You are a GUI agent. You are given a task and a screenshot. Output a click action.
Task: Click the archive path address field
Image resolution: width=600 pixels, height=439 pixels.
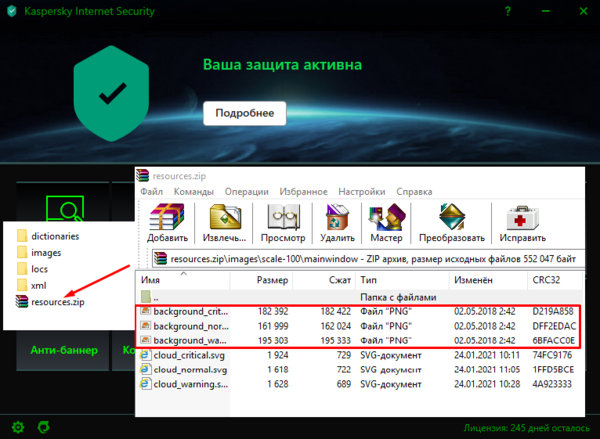pyautogui.click(x=368, y=259)
